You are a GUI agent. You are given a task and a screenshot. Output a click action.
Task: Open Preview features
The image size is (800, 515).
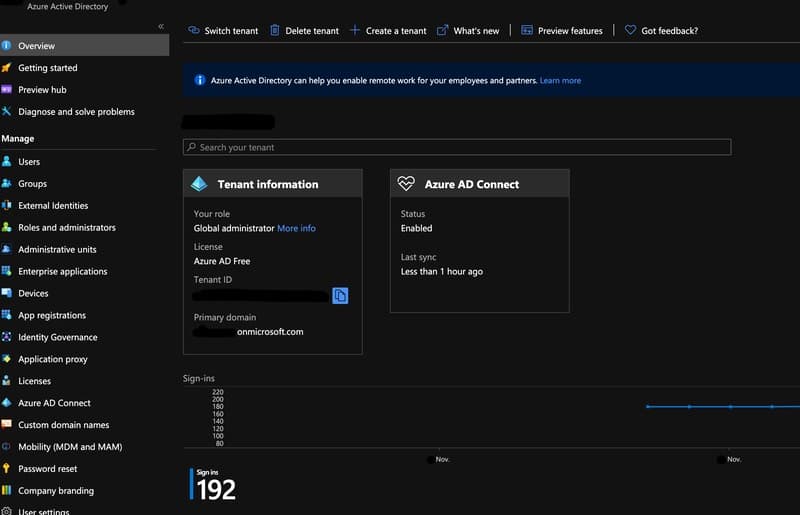click(562, 31)
